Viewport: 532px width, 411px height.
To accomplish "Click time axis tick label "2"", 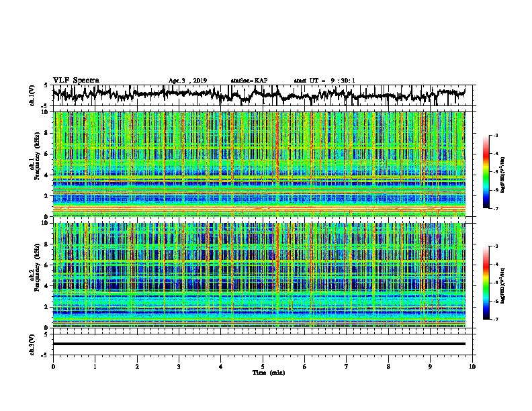I will (x=137, y=367).
